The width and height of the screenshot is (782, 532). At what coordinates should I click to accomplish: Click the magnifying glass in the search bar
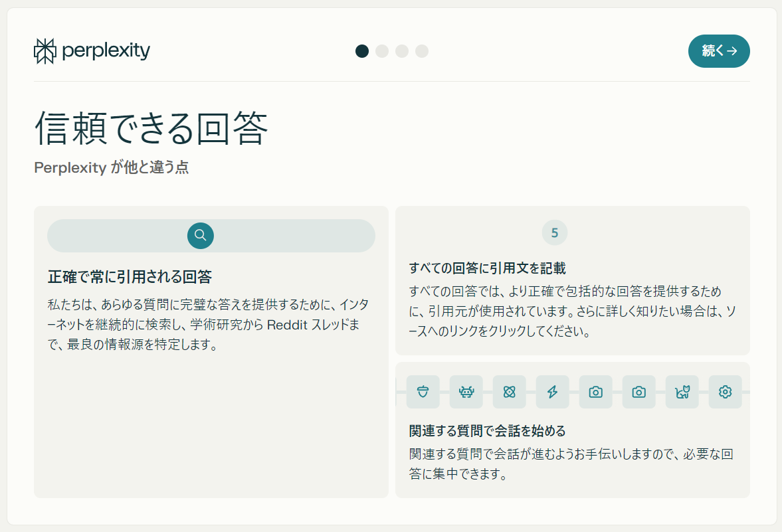click(x=200, y=236)
